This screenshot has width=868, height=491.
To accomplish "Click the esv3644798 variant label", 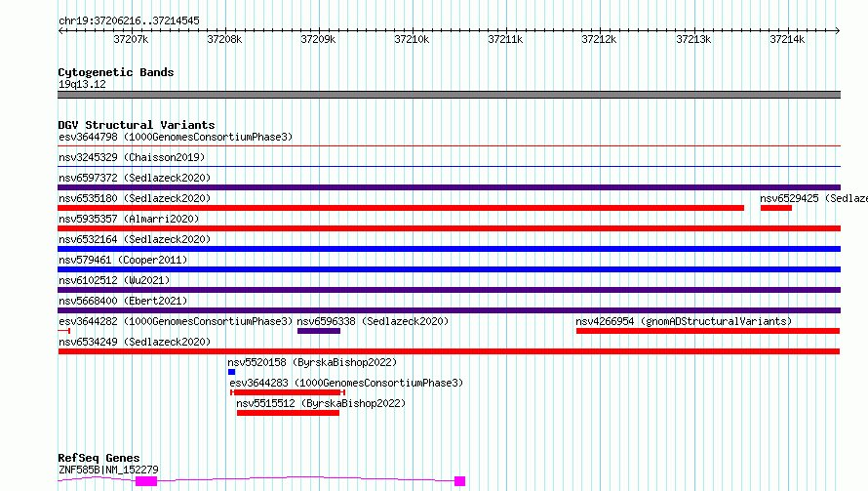I will pyautogui.click(x=176, y=137).
